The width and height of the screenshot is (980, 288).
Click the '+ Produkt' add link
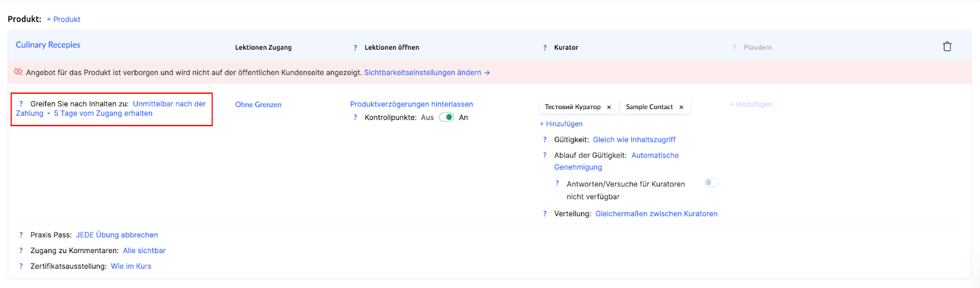(x=64, y=20)
